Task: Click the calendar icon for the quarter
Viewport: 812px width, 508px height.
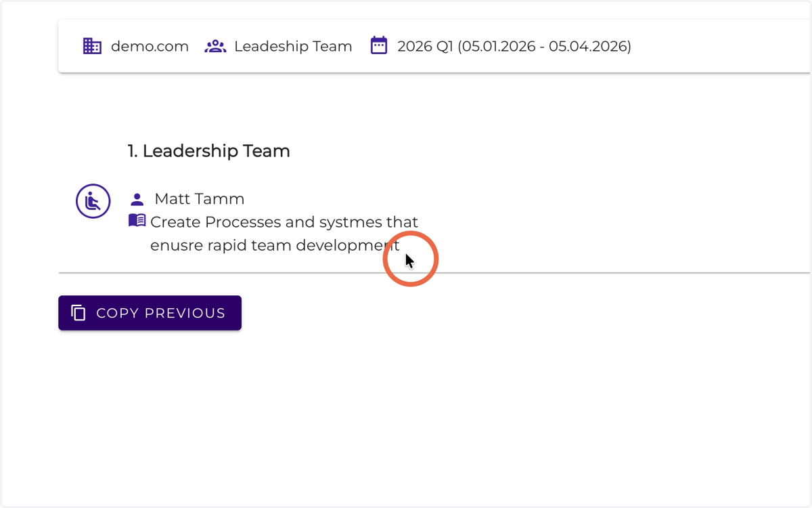Action: tap(379, 45)
